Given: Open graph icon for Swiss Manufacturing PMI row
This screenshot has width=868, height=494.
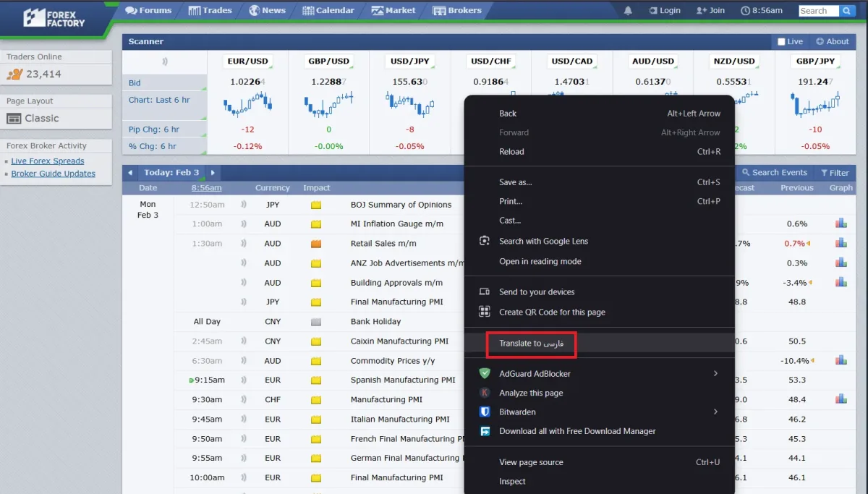Looking at the screenshot, I should pyautogui.click(x=841, y=399).
